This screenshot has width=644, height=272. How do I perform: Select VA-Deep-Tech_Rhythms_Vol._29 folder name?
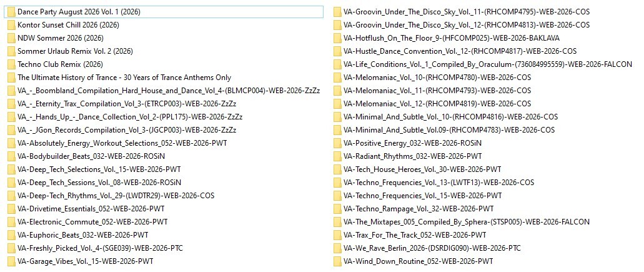tap(116, 196)
